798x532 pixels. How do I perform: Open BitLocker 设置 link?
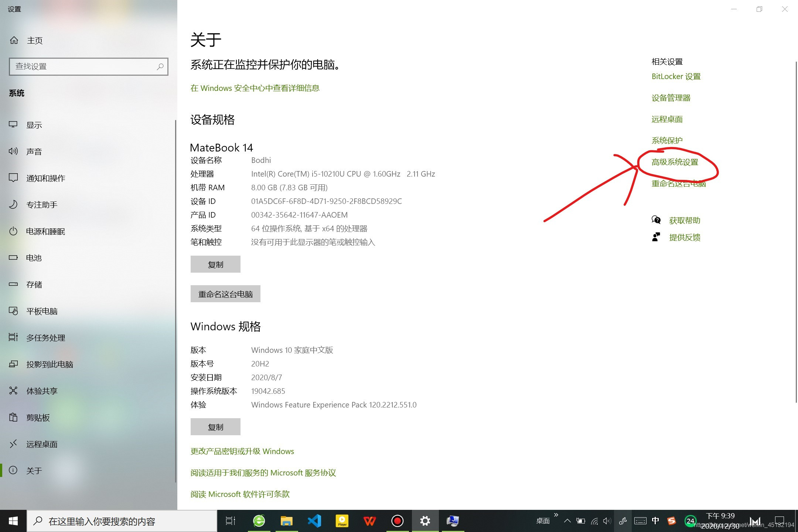pos(676,76)
